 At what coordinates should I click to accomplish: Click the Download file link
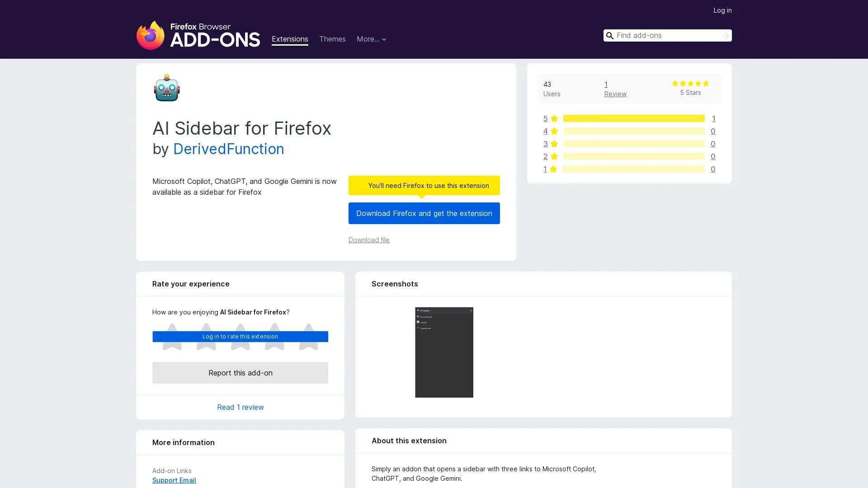point(368,240)
